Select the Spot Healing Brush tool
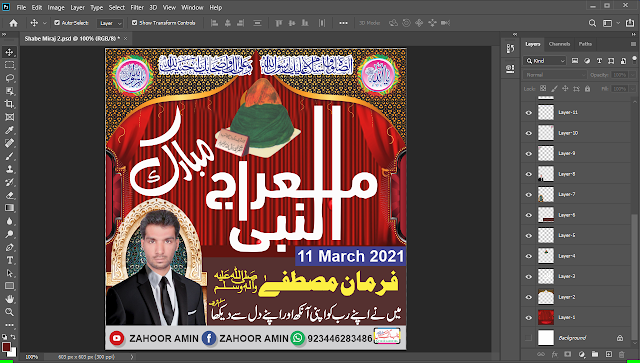The height and width of the screenshot is (363, 640). pyautogui.click(x=9, y=143)
